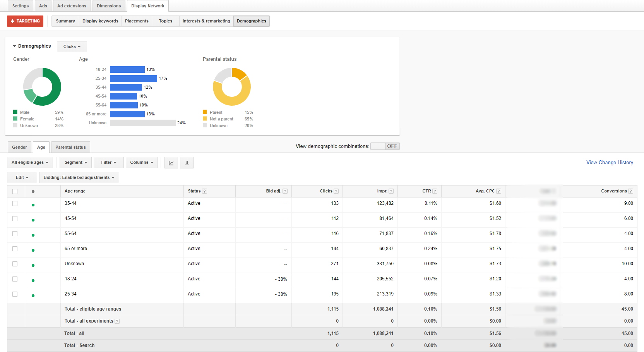Screen dimensions: 644x352
Task: Click the Female light green legend swatch
Action: click(x=15, y=118)
